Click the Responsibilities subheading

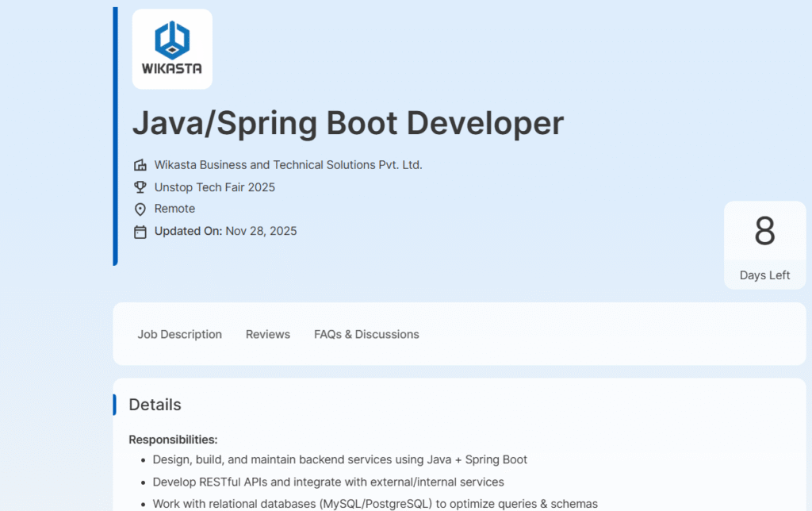[x=173, y=440]
